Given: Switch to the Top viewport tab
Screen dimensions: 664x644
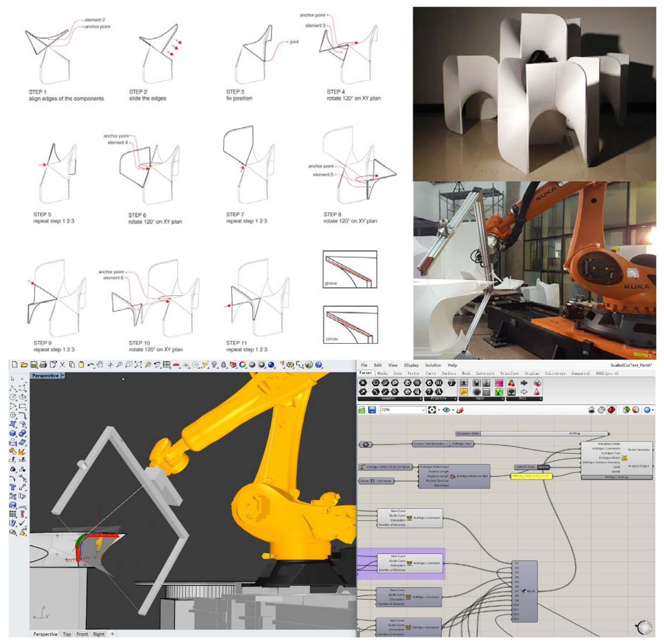Looking at the screenshot, I should pos(67,634).
